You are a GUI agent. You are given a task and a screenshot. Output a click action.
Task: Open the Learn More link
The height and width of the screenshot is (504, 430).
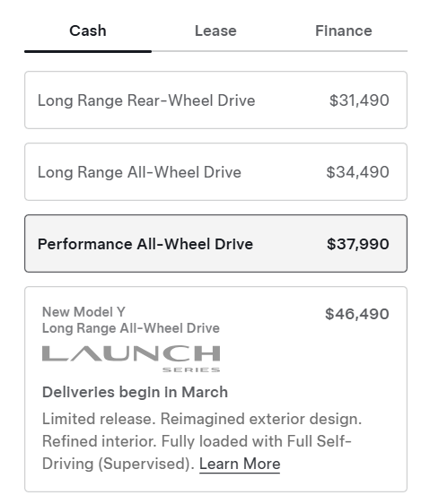point(240,464)
